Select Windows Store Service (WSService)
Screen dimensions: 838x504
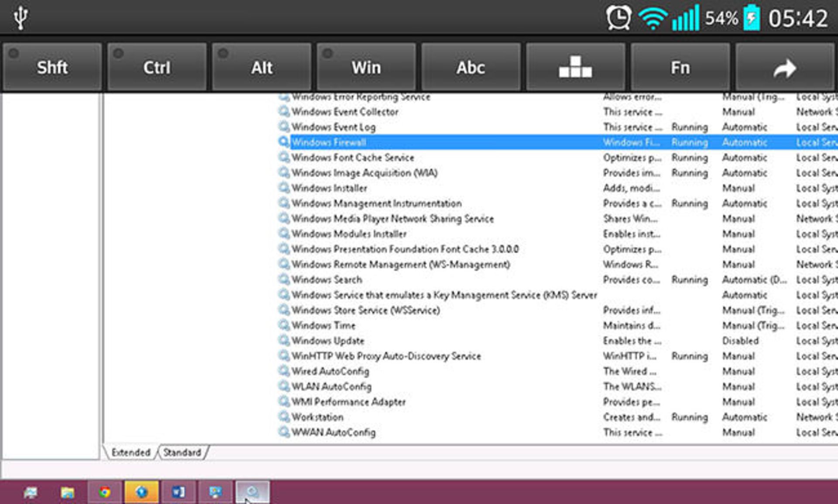coord(365,310)
